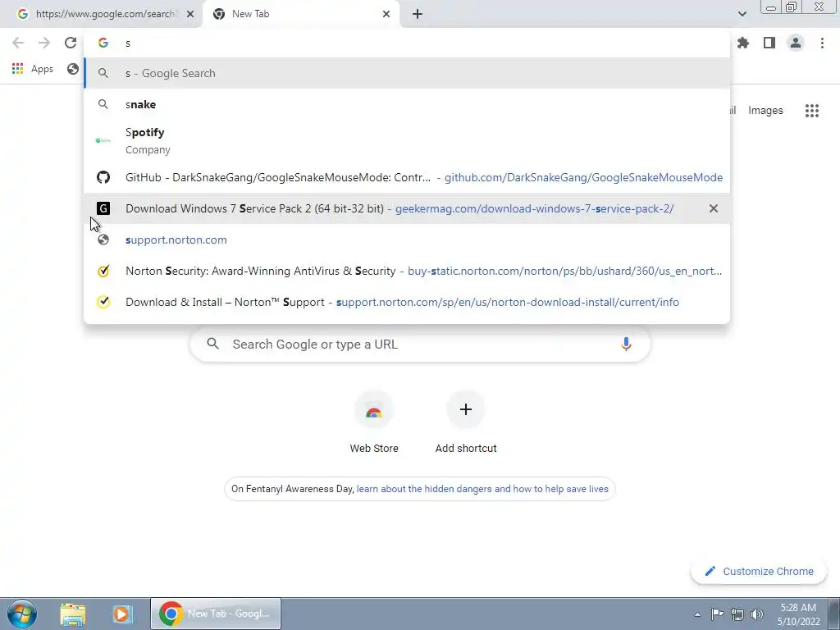Close the New Tab tab
The width and height of the screenshot is (840, 630).
386,14
